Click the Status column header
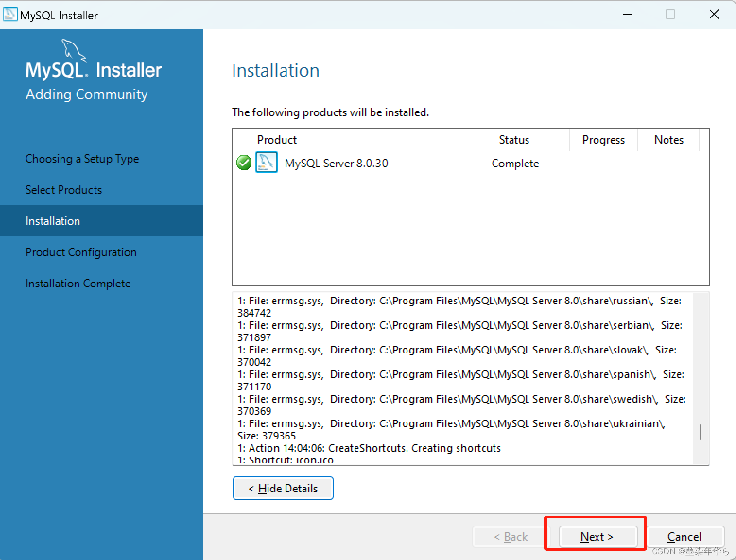The height and width of the screenshot is (560, 736). 514,140
